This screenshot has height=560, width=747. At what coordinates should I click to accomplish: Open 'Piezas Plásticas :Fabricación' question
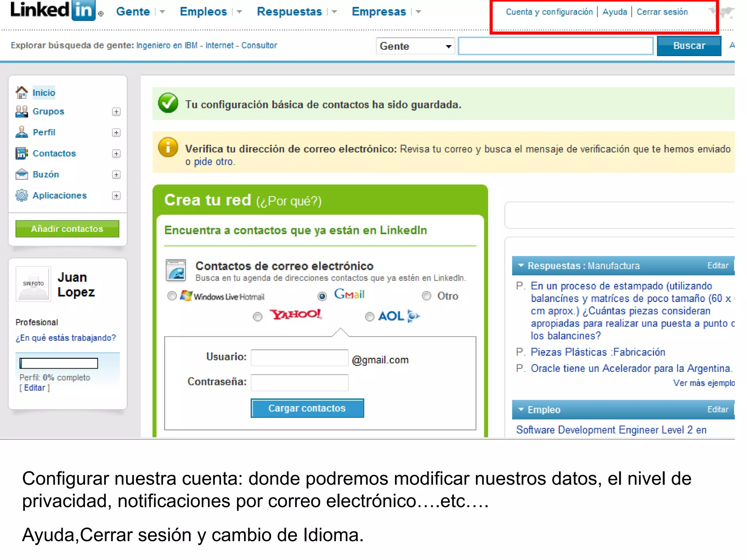pos(598,352)
